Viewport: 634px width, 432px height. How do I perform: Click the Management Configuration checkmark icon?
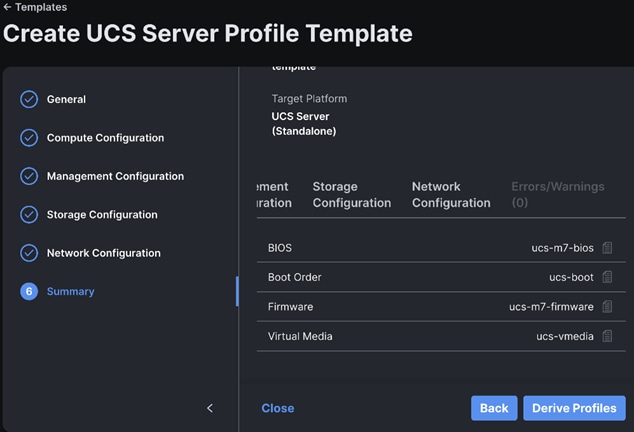29,176
